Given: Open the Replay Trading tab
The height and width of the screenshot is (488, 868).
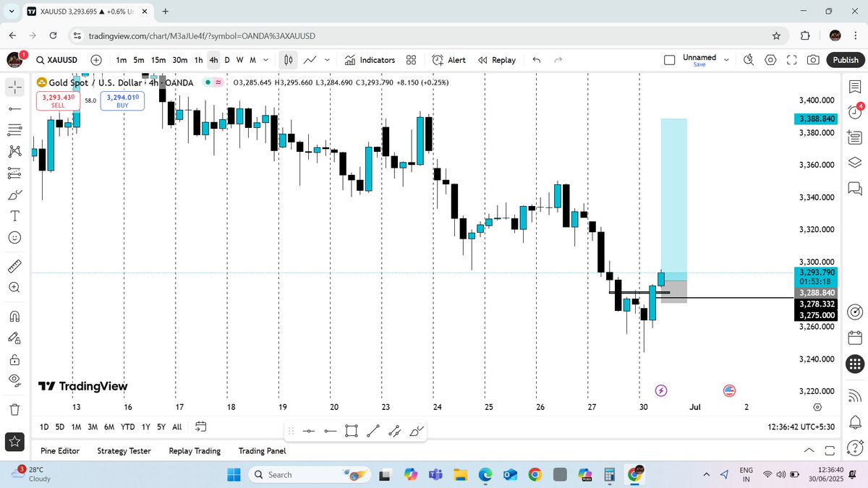Looking at the screenshot, I should point(195,450).
